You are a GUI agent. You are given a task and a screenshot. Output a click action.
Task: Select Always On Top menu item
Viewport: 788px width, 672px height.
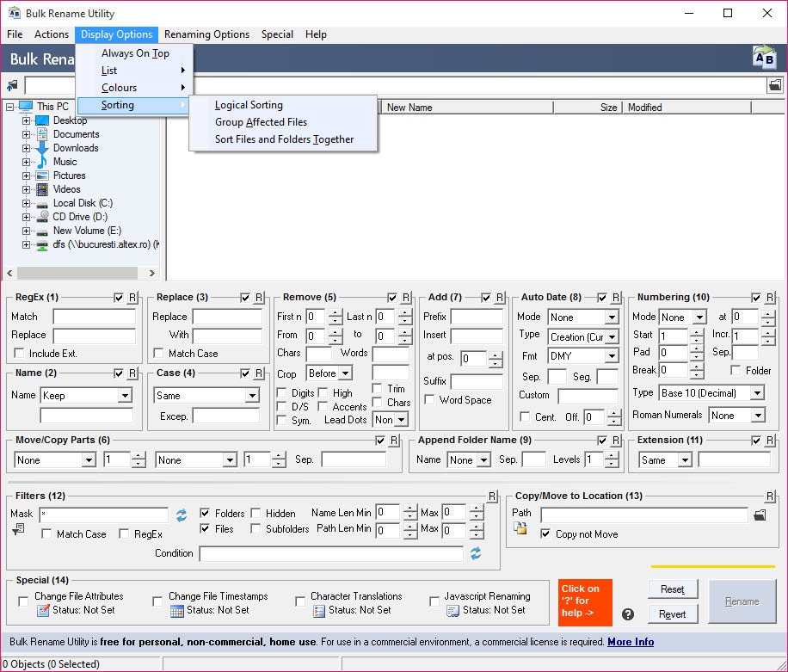click(135, 53)
